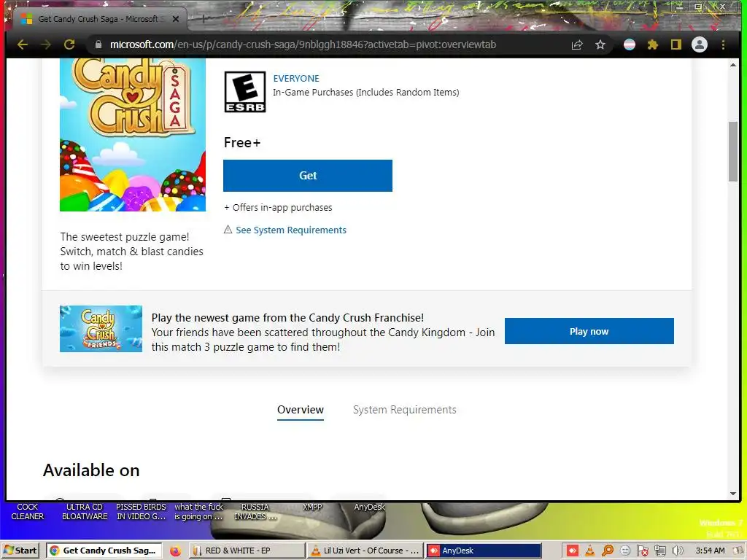Click the blue Get button
This screenshot has width=747, height=560.
(308, 176)
